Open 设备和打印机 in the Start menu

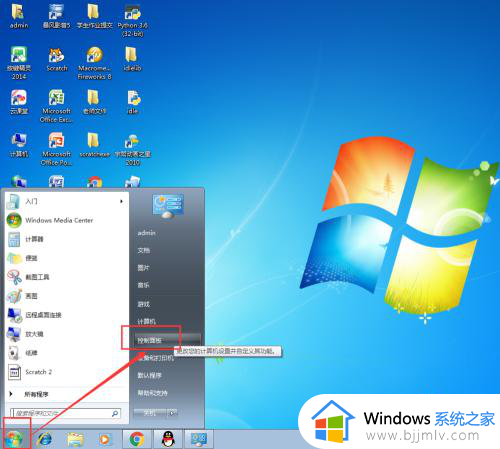coord(156,358)
